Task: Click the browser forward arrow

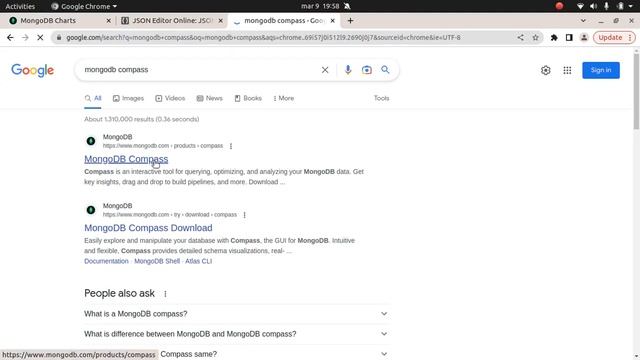Action: click(x=25, y=38)
